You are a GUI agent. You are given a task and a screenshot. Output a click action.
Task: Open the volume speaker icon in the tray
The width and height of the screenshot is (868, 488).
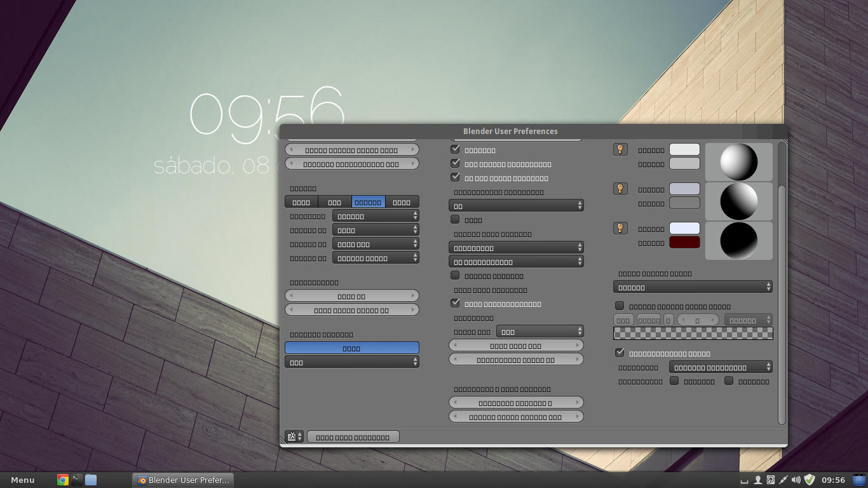(x=796, y=480)
